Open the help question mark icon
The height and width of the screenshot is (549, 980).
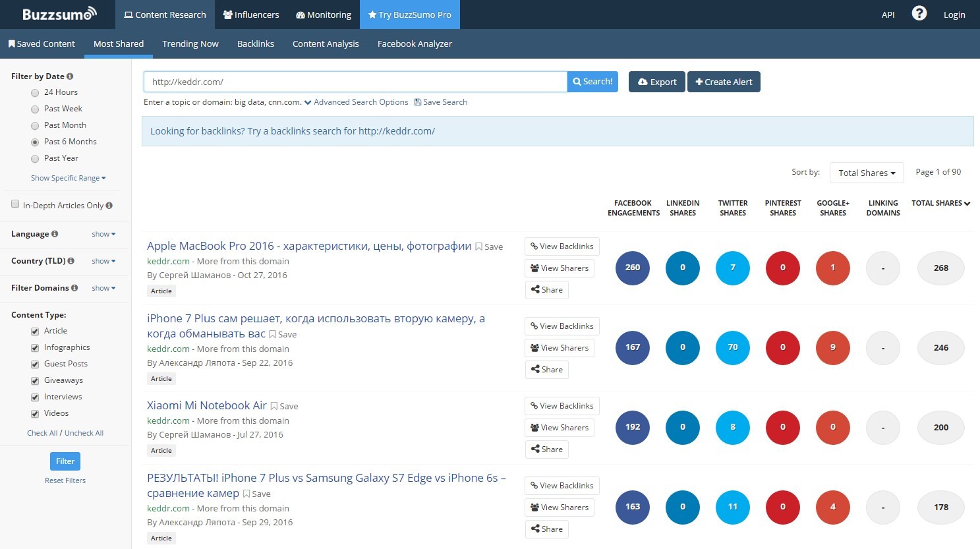coord(919,13)
